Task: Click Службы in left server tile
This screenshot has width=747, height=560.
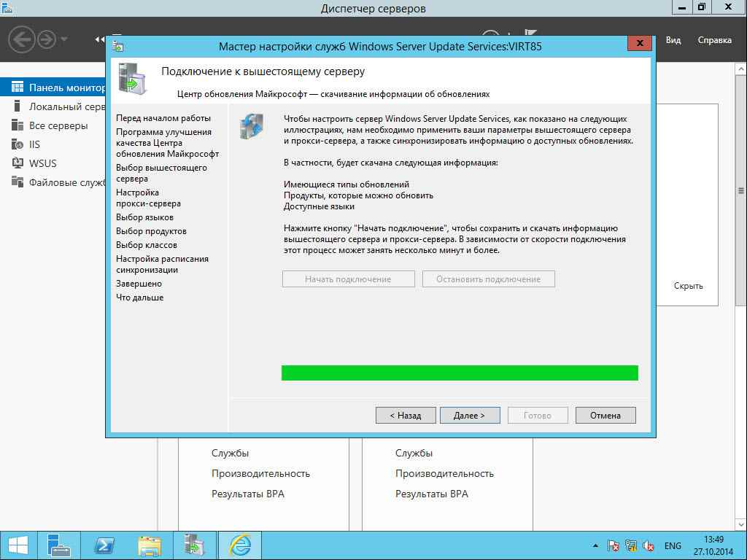Action: 230,454
